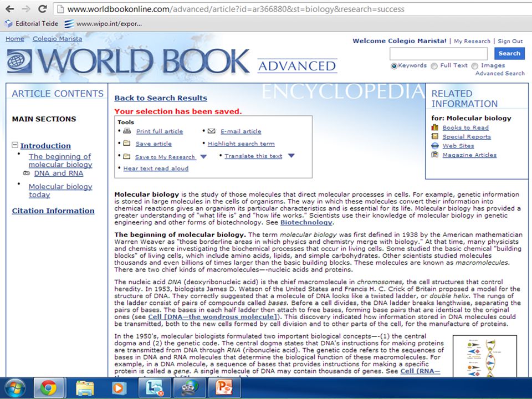Open Books to Read related link

pos(465,127)
